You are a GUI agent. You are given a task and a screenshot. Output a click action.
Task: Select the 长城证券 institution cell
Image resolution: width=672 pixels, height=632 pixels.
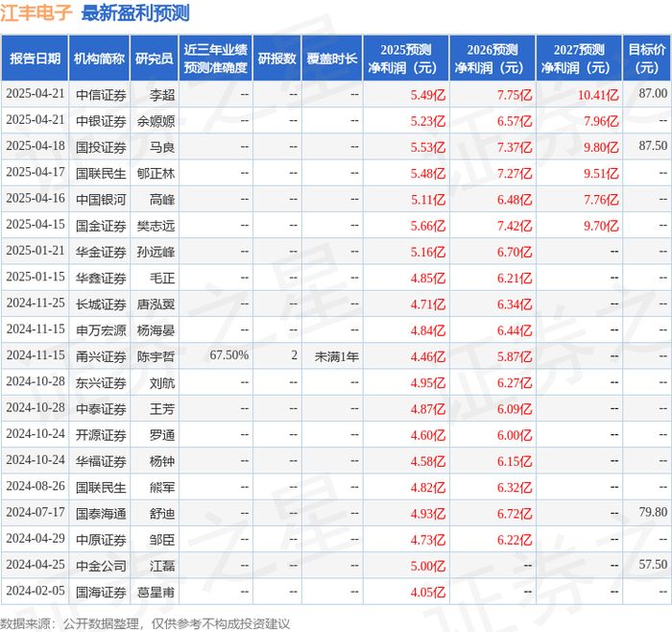[x=101, y=304]
